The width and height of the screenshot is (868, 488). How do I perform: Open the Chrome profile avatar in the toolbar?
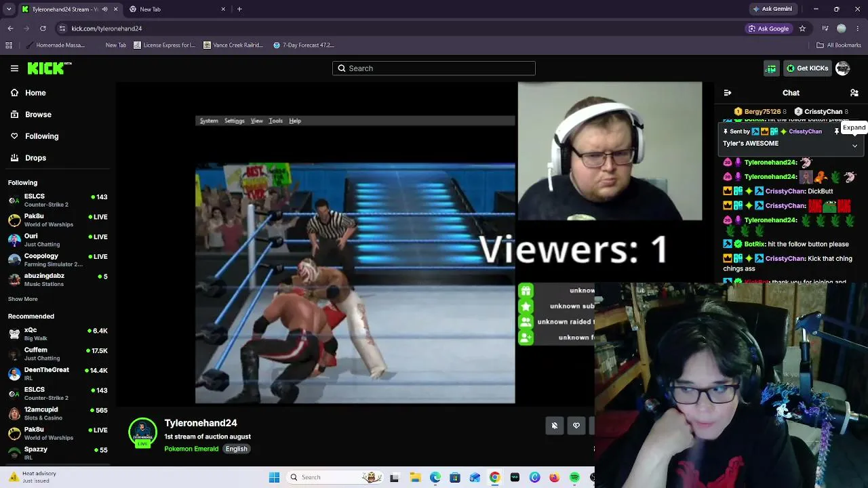[842, 28]
